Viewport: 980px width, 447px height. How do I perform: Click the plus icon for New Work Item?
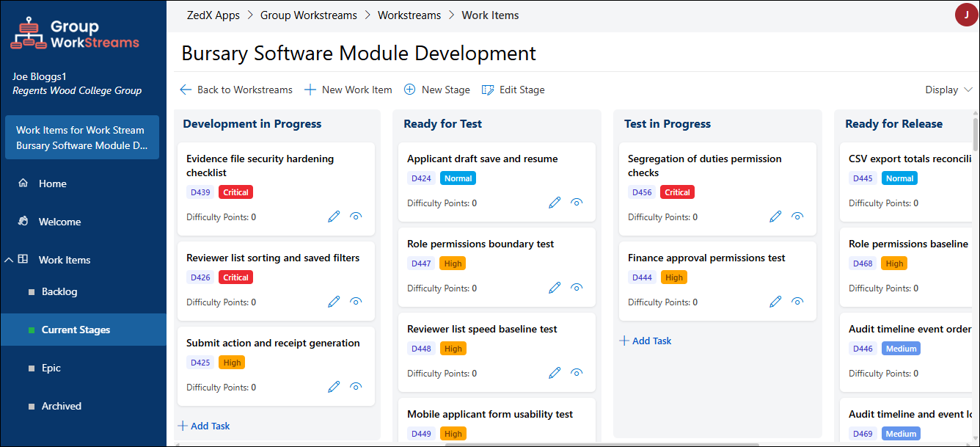[x=310, y=90]
